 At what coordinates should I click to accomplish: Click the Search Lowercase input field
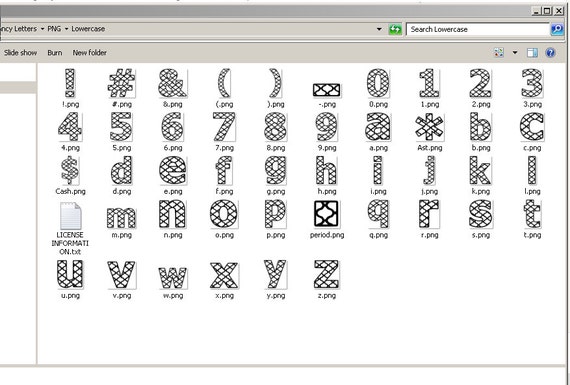pos(477,29)
